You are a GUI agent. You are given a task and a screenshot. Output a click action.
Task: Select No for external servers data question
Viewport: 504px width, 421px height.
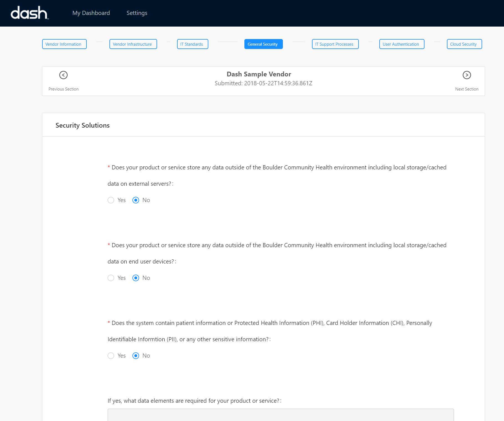(135, 200)
